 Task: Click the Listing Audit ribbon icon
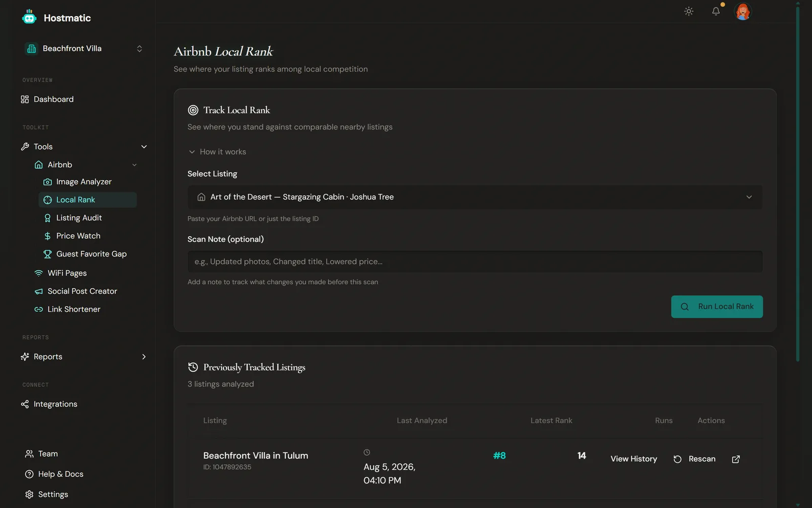coord(48,218)
